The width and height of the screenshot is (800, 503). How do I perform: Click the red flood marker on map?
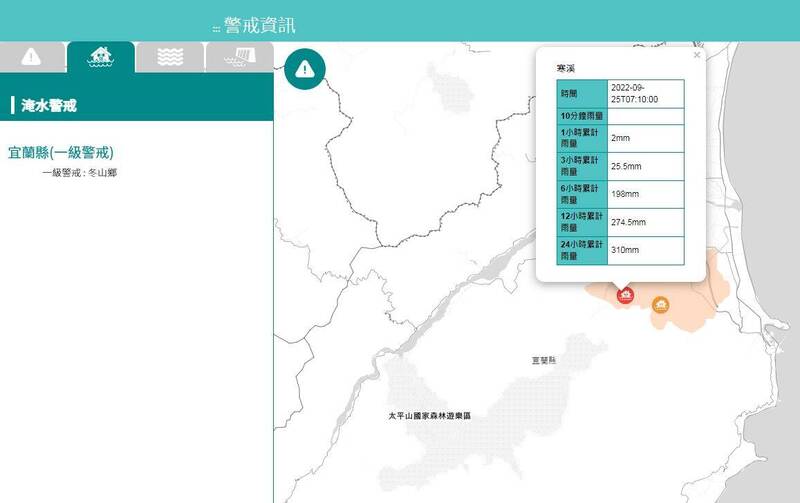625,294
